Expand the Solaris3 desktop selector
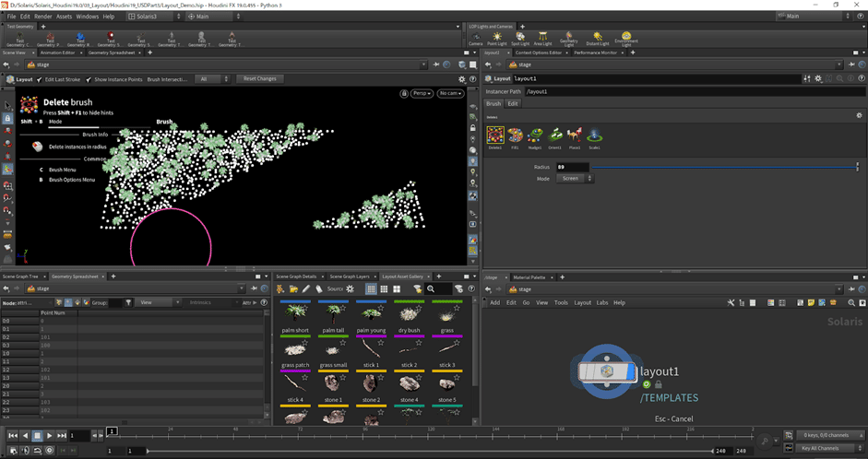 (152, 17)
